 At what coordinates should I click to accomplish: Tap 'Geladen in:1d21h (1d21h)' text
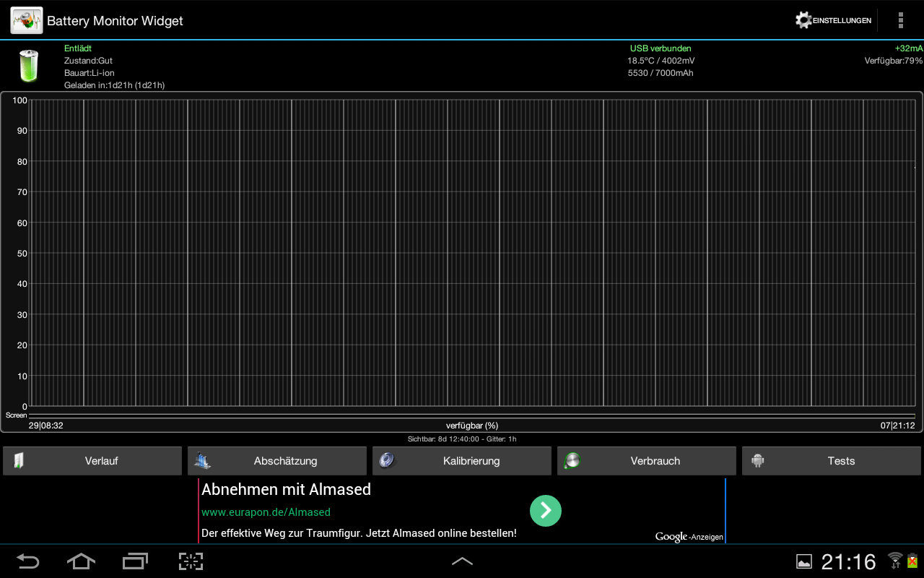[x=115, y=85]
